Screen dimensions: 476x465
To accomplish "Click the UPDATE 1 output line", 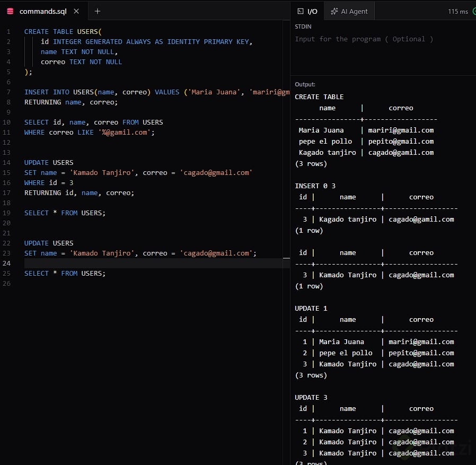I will click(311, 308).
